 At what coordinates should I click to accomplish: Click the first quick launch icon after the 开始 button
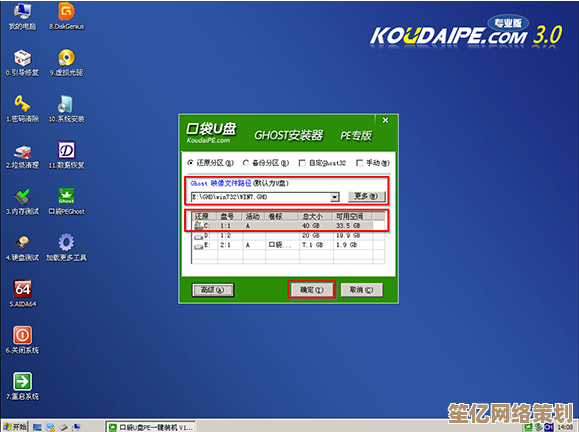37,427
